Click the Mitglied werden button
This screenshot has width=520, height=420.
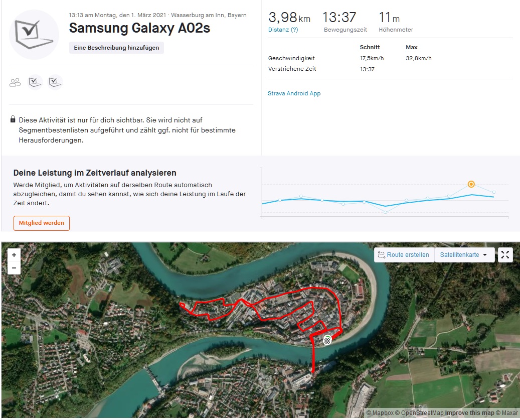tap(42, 223)
